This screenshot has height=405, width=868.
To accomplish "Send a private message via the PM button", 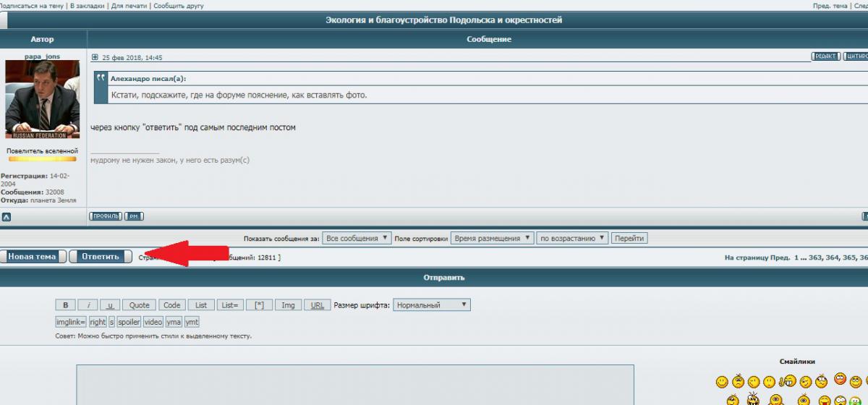I will [134, 216].
